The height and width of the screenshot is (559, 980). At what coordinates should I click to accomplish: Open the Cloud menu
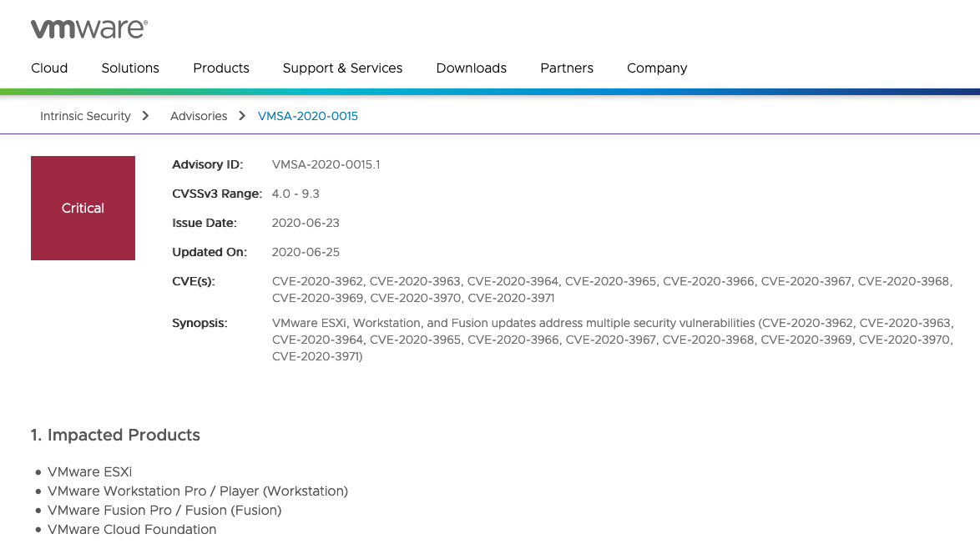pos(49,68)
